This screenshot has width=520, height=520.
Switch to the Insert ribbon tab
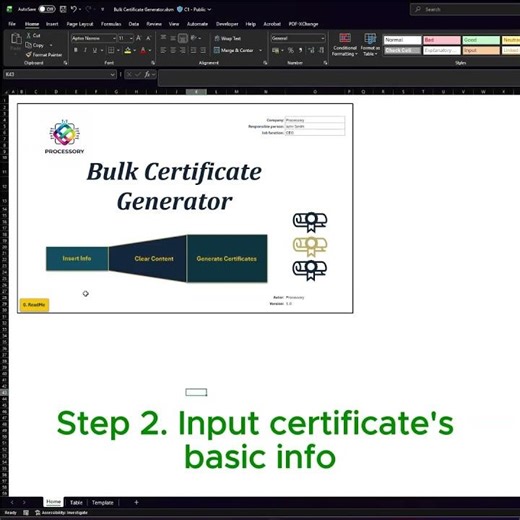[x=52, y=24]
